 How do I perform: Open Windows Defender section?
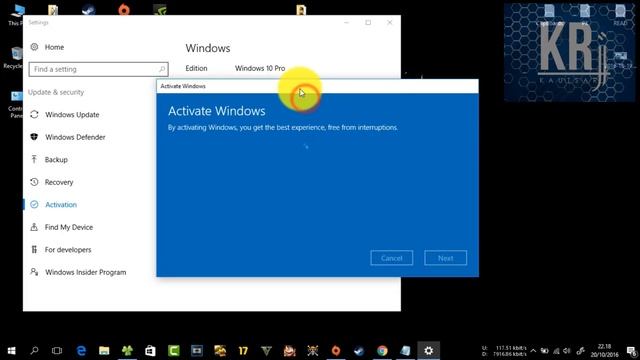(x=68, y=137)
